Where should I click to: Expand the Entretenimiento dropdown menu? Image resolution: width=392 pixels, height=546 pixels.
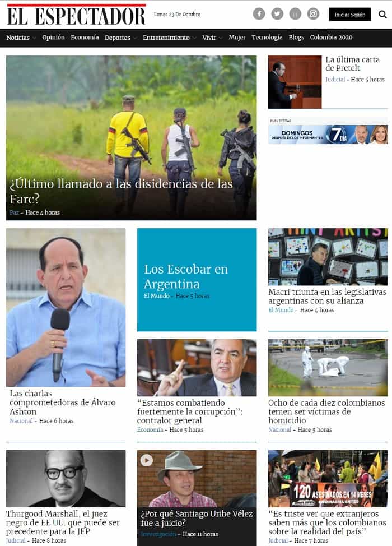click(194, 38)
